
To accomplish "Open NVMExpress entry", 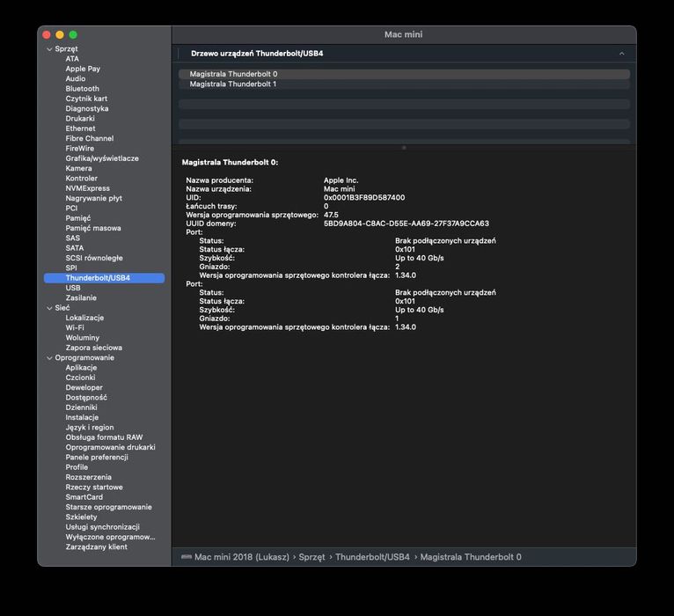I will click(x=88, y=188).
